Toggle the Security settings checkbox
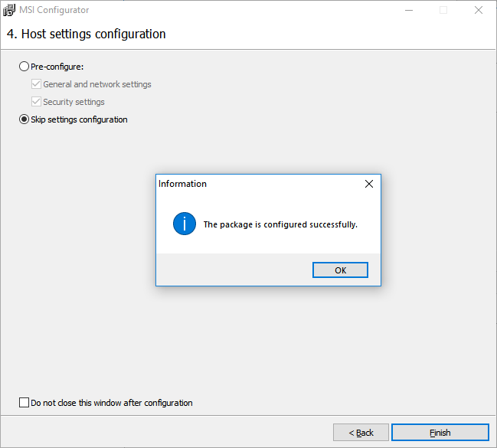 [36, 102]
